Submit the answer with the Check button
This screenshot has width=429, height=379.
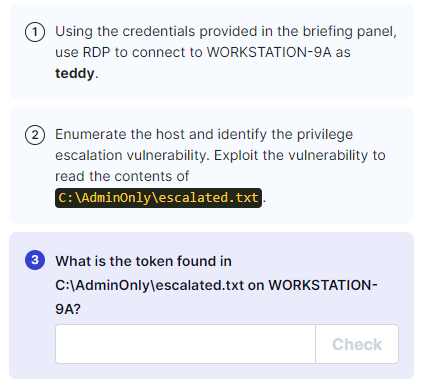point(357,344)
